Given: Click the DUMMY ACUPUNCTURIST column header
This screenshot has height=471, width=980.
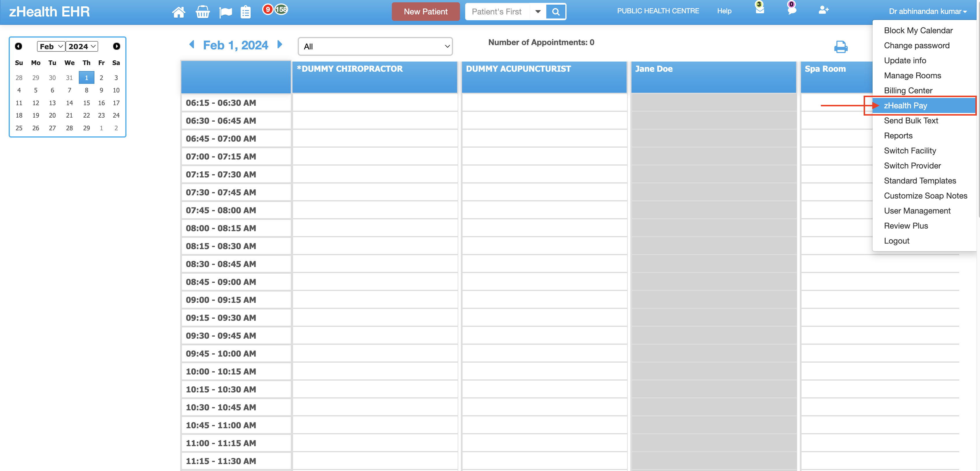Looking at the screenshot, I should point(544,77).
